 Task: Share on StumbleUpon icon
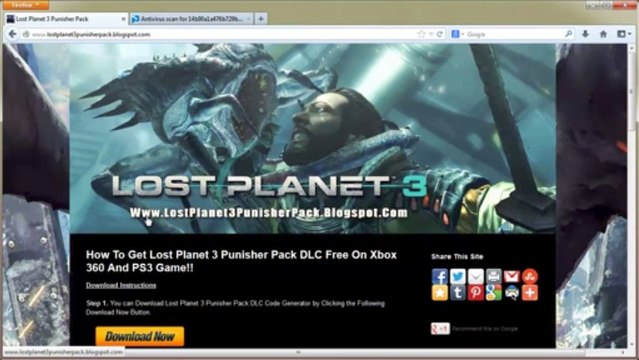click(x=529, y=276)
